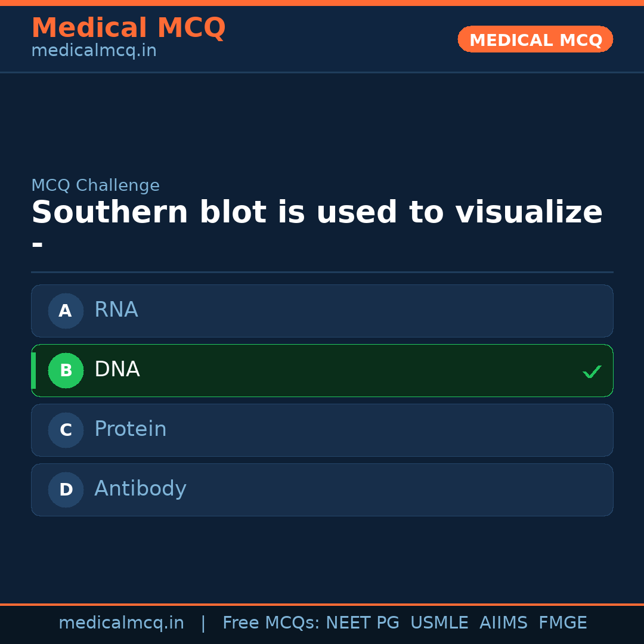Click the green letter B circle
This screenshot has height=644, width=644.
click(x=66, y=370)
